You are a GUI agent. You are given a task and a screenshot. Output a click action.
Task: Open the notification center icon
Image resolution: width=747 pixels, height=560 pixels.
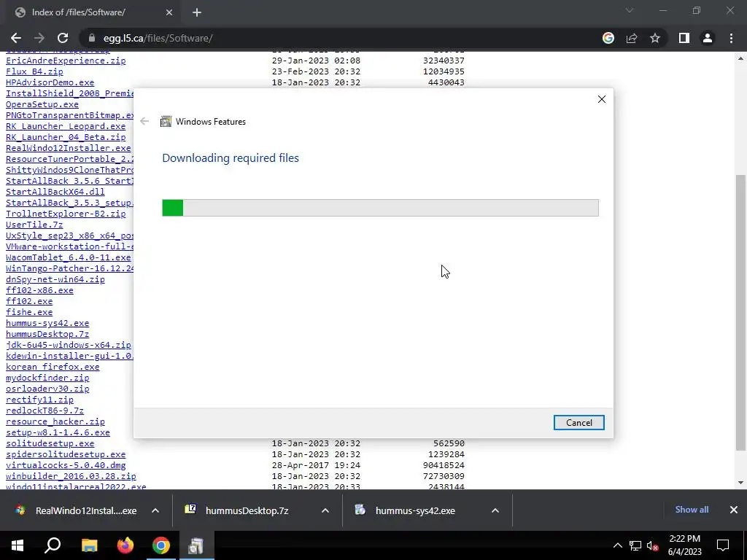pos(723,545)
